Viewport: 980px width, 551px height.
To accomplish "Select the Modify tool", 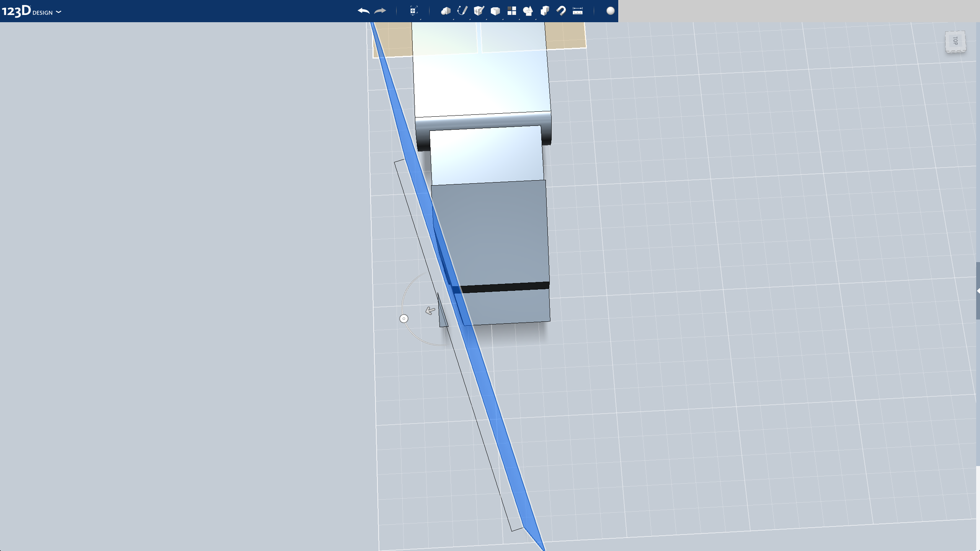I will pos(495,11).
